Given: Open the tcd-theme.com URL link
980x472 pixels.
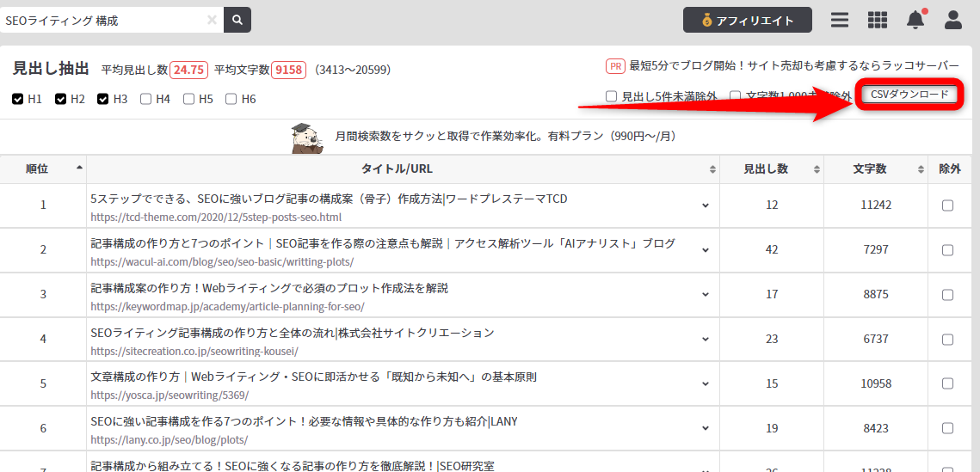Looking at the screenshot, I should pos(216,218).
